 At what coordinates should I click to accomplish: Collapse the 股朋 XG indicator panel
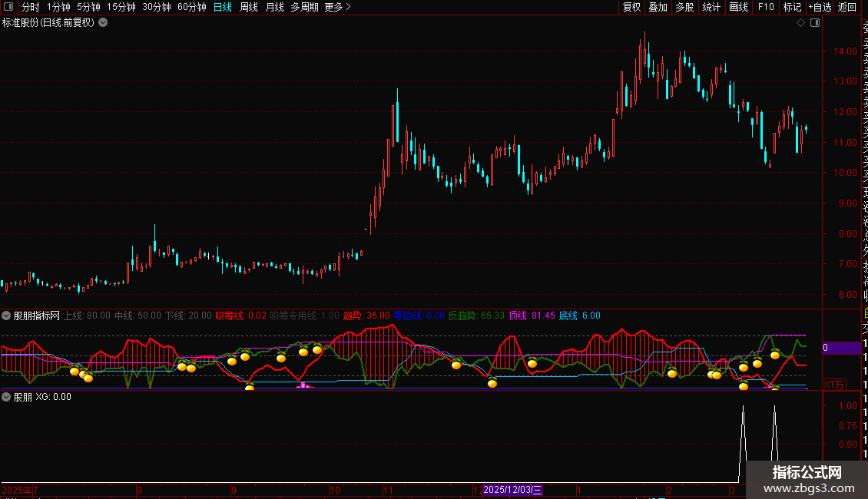(6, 397)
